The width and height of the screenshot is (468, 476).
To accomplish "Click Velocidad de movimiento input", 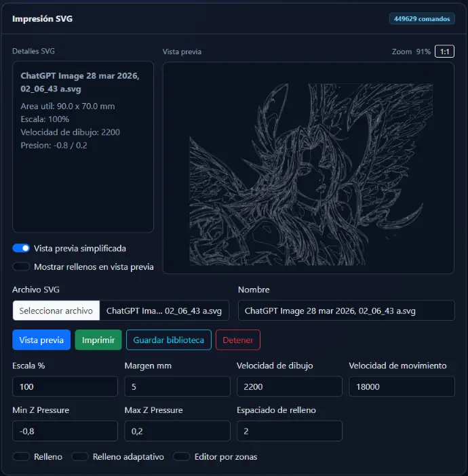I will click(402, 386).
